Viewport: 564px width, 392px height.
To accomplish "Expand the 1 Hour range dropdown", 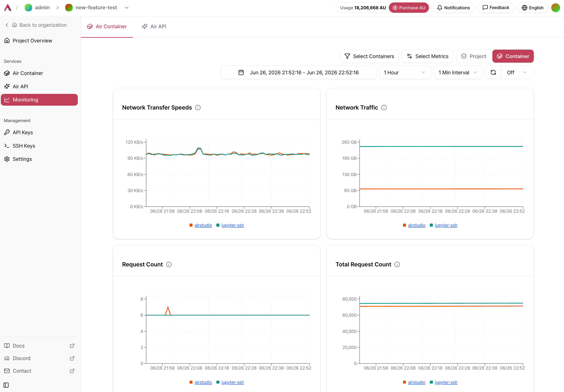I will click(x=405, y=72).
